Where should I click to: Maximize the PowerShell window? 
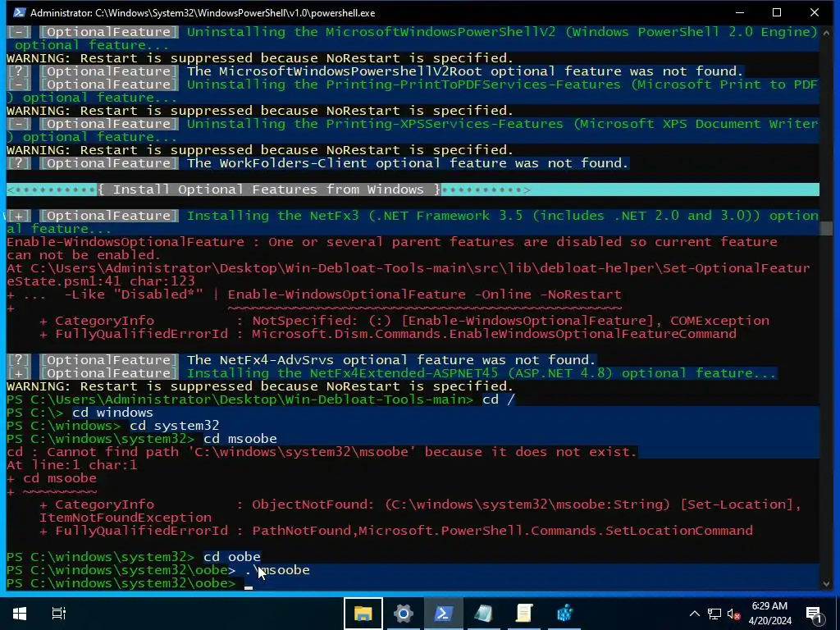point(777,12)
